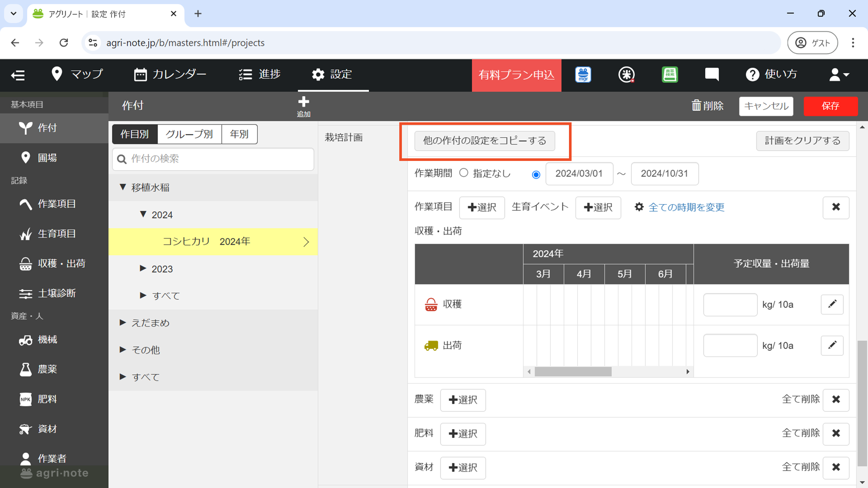Click 他の作付の設定をコピーする button
Viewport: 868px width, 488px height.
tap(484, 141)
